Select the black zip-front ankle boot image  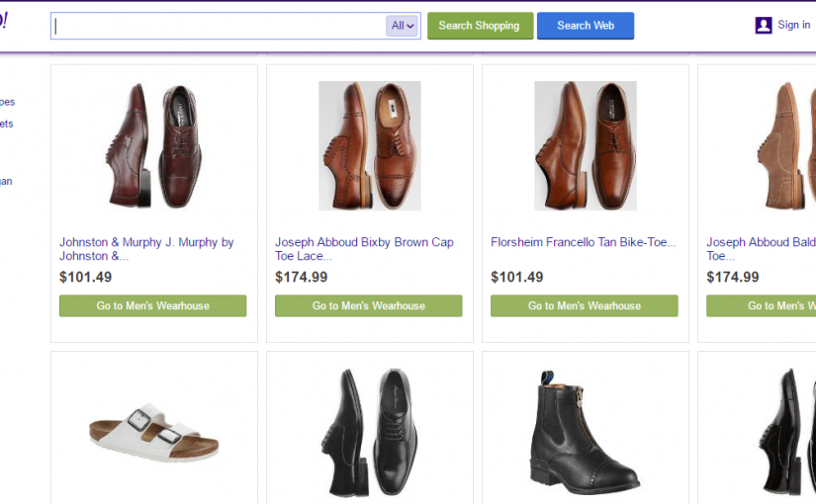pos(584,432)
